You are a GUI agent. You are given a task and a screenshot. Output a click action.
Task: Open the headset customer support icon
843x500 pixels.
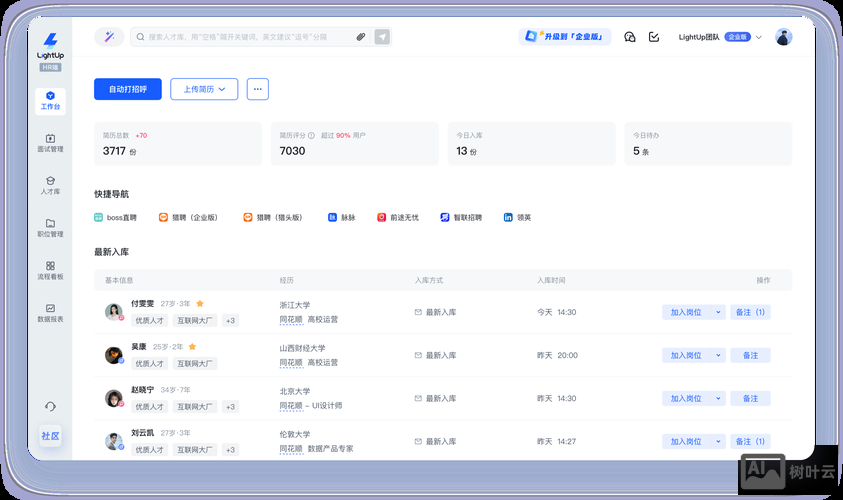50,406
